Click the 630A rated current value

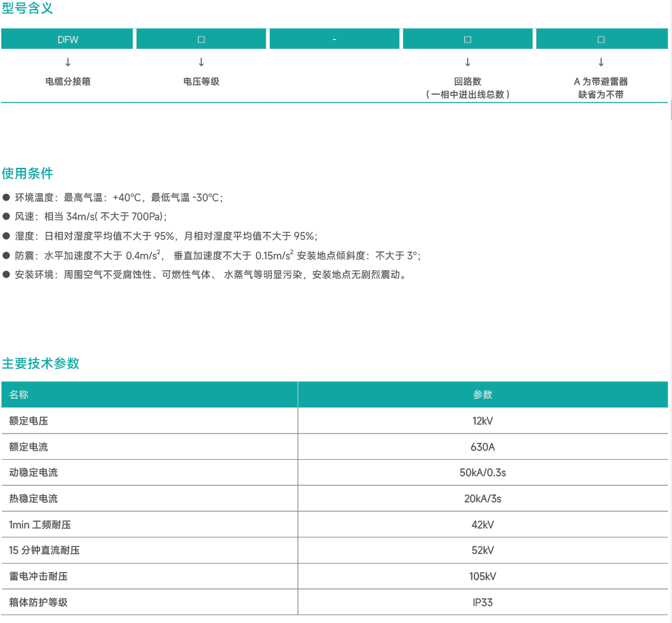point(483,447)
